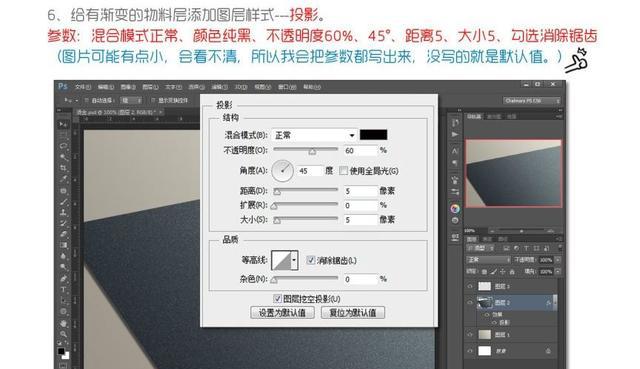Open the 文字 menu
The height and width of the screenshot is (369, 640).
click(173, 87)
